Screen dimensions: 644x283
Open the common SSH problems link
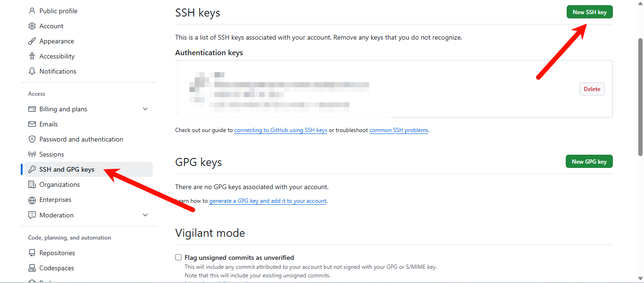coord(399,130)
